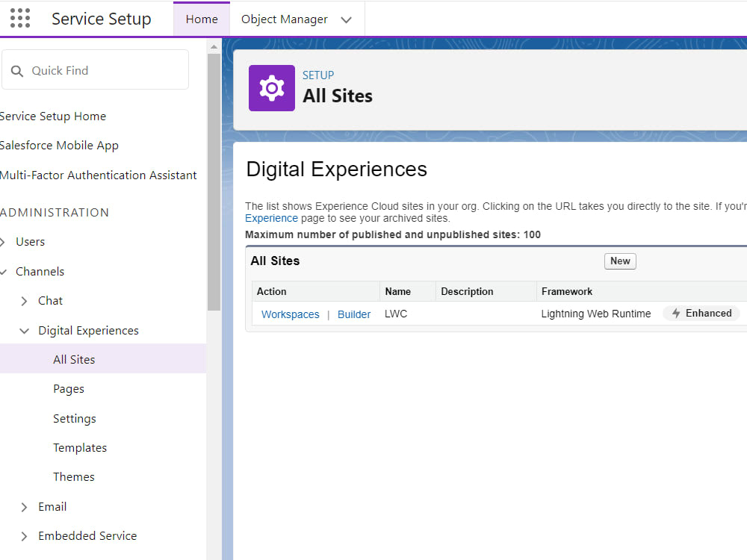Type in the Quick Find field
This screenshot has width=747, height=560.
[105, 71]
